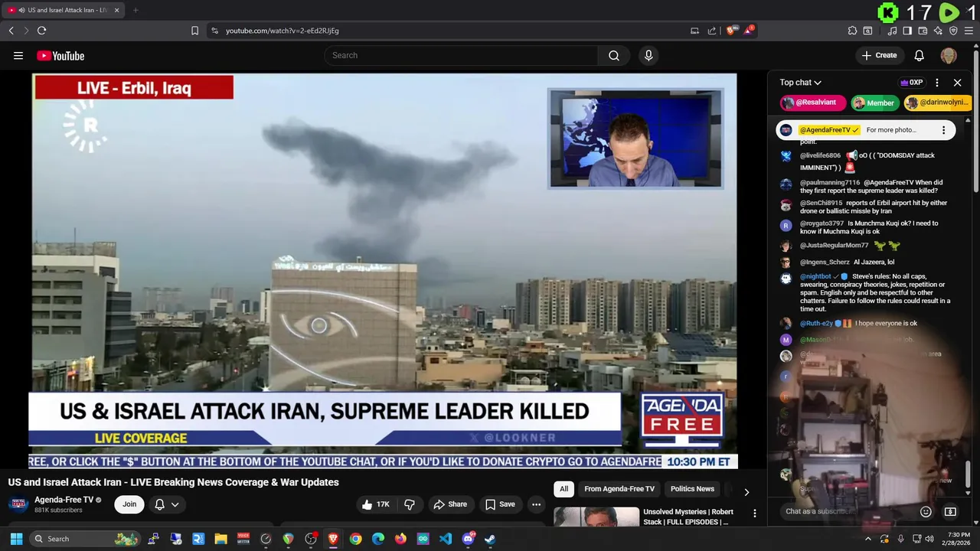
Task: Open Visual Studio Code from taskbar
Action: [x=446, y=539]
